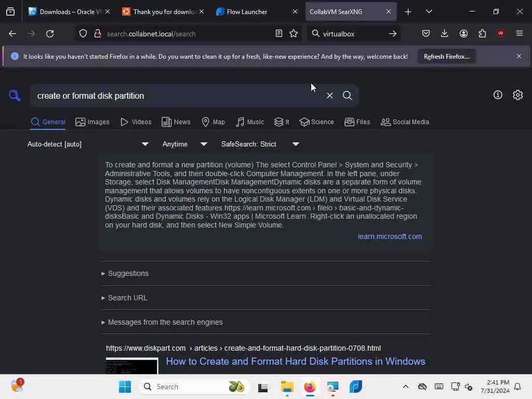Screen dimensions: 532x399
Task: Open Auto-detect language dropdown
Action: click(88, 144)
